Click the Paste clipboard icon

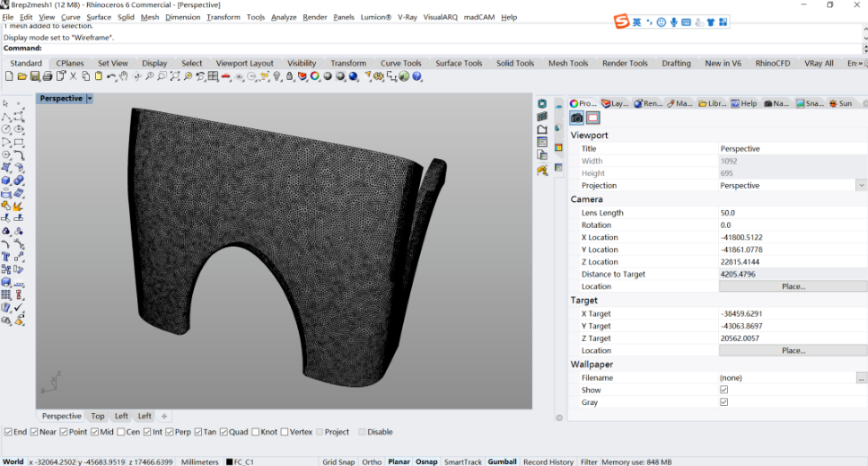99,76
